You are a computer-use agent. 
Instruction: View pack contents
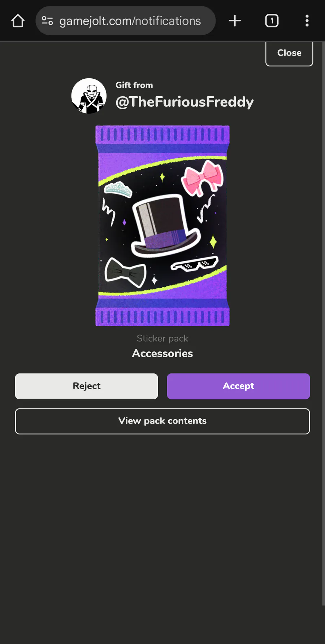162,421
